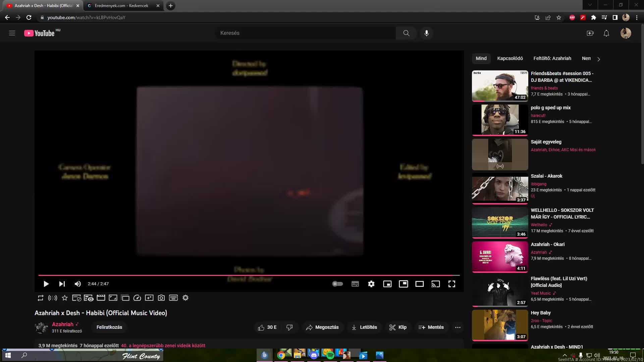Click the Feliratkozás button

click(109, 327)
